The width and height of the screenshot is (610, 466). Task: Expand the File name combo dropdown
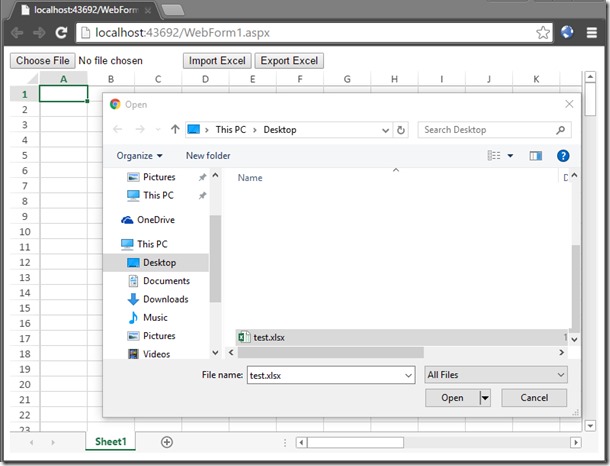pyautogui.click(x=408, y=375)
